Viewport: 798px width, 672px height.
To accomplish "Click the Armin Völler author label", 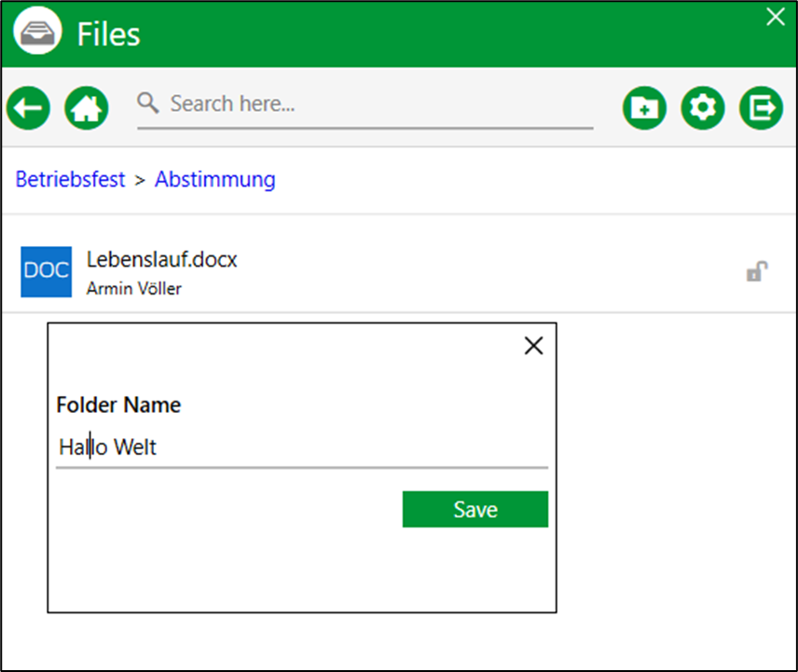I will click(x=134, y=288).
